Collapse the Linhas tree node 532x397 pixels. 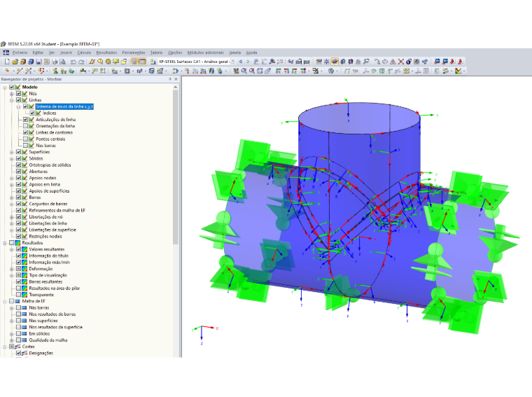click(x=12, y=100)
